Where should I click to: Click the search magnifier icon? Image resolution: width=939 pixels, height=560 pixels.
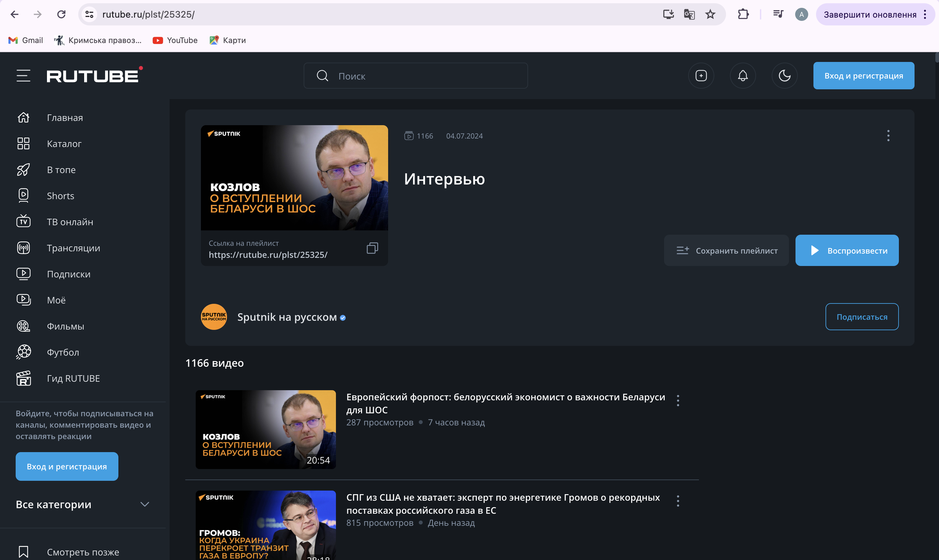[322, 76]
